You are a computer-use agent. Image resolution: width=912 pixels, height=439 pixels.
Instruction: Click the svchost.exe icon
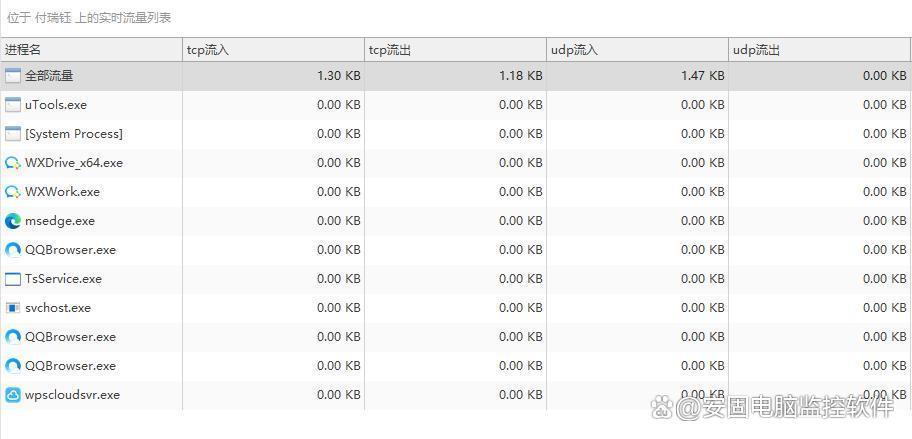[13, 308]
